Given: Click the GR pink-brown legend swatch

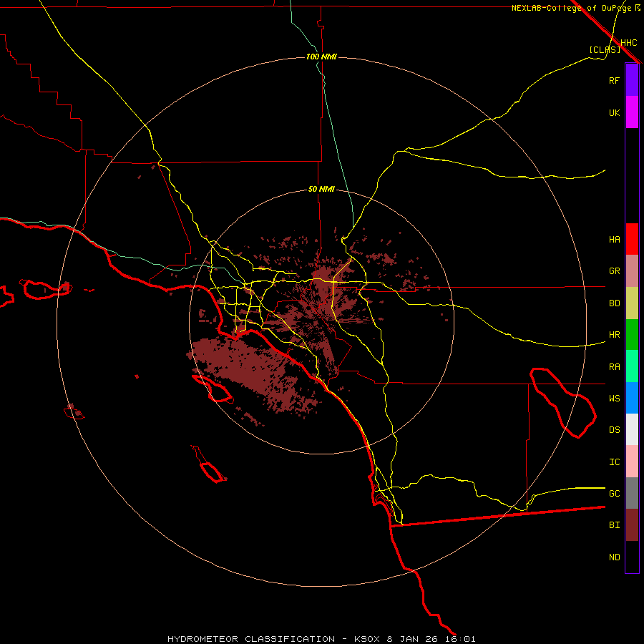Looking at the screenshot, I should point(632,271).
